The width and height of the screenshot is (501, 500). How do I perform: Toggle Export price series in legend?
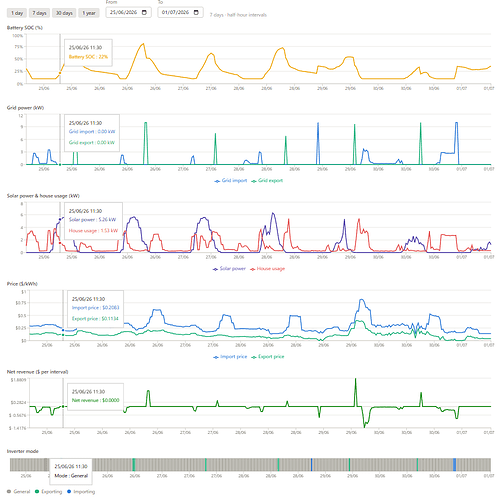click(x=268, y=357)
